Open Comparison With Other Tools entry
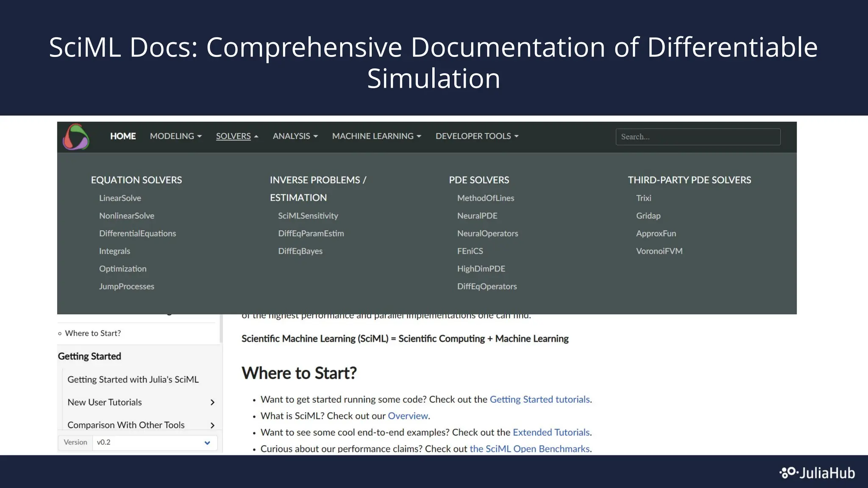 tap(126, 425)
